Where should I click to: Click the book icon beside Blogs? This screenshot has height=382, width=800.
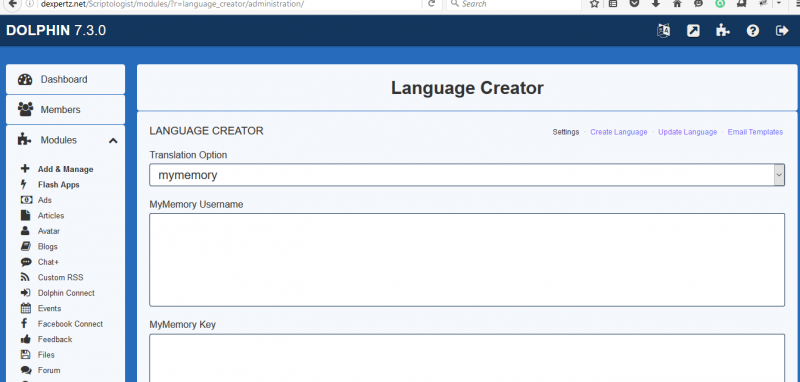(x=26, y=246)
